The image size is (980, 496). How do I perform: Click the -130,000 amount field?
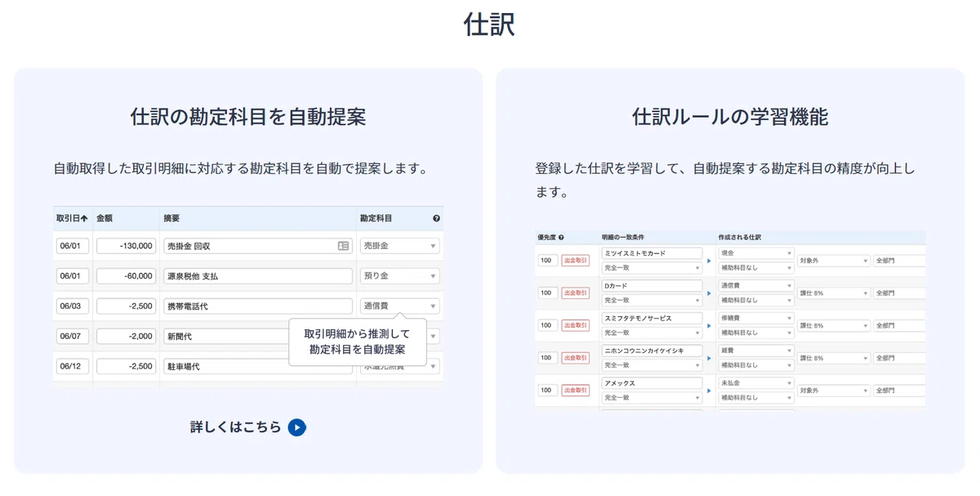tap(127, 245)
